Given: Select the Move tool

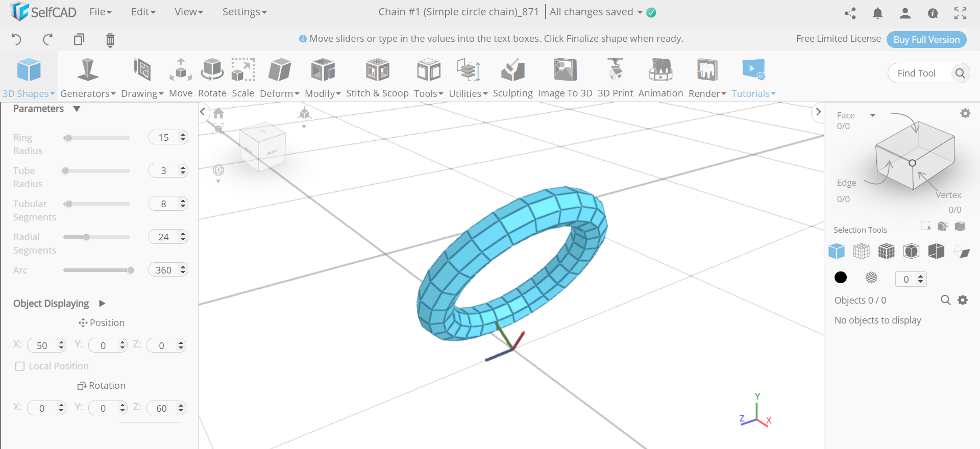Looking at the screenshot, I should 181,78.
